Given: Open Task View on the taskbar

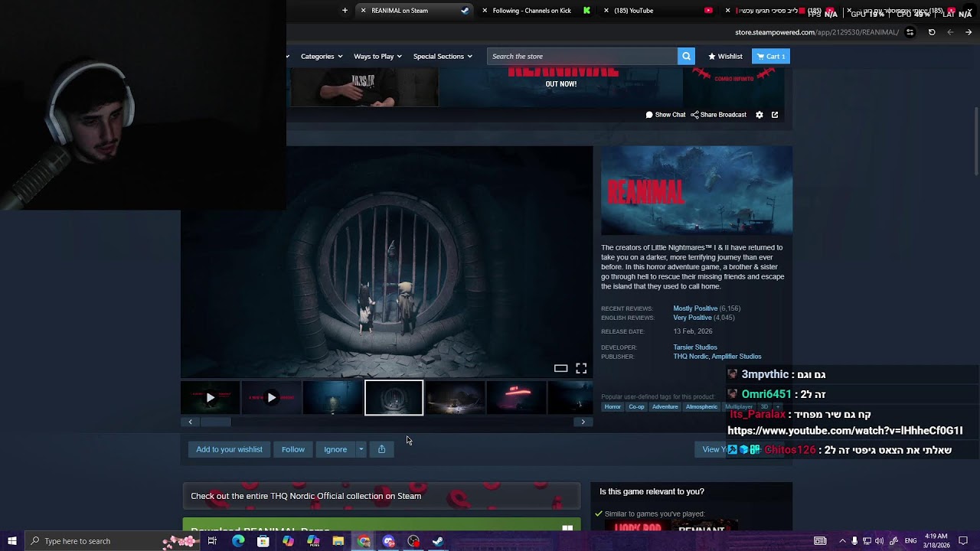Looking at the screenshot, I should pos(212,541).
